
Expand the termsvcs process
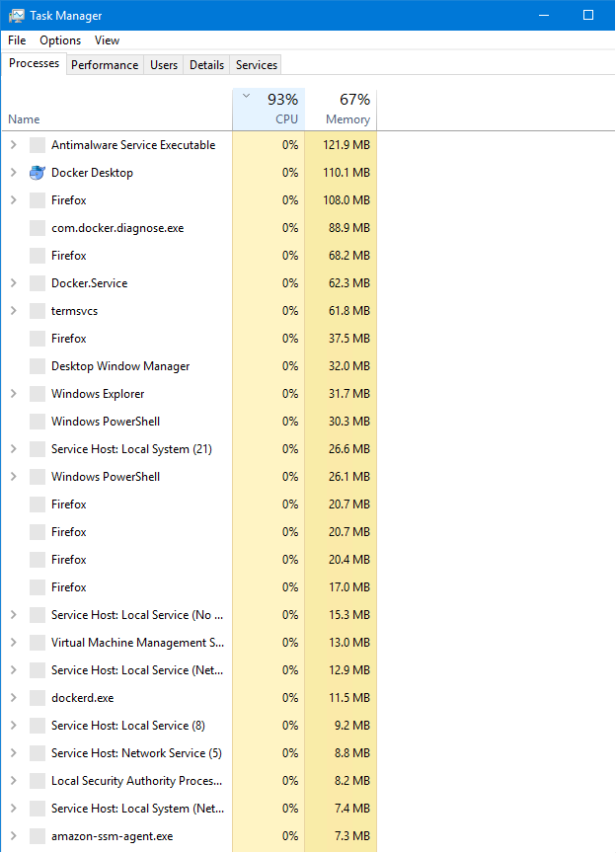click(14, 311)
